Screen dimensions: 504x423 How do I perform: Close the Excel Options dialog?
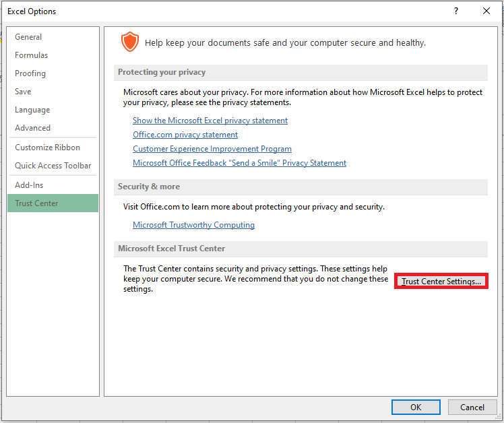tap(486, 11)
